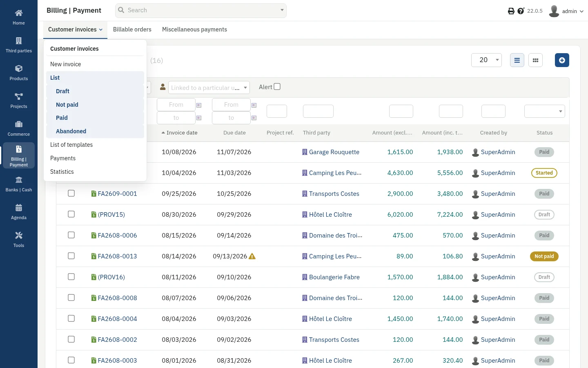Click the Project ref. filter field

click(x=277, y=111)
